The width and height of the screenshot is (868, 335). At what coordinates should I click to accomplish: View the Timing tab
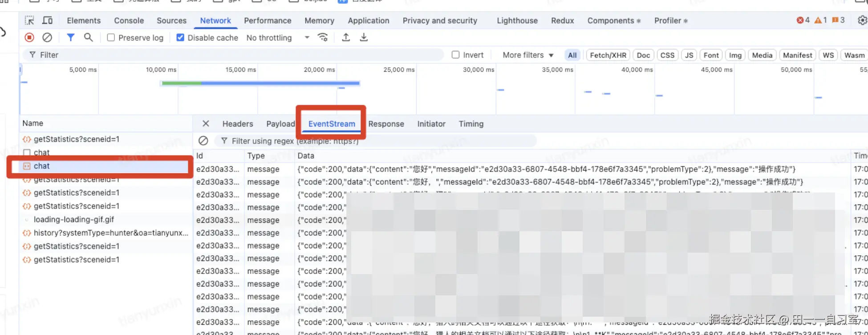point(471,124)
